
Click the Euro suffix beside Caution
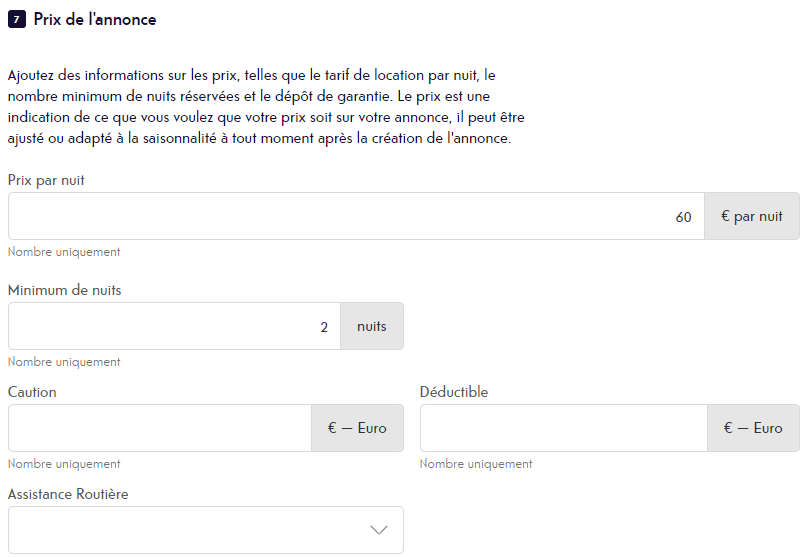tap(358, 428)
